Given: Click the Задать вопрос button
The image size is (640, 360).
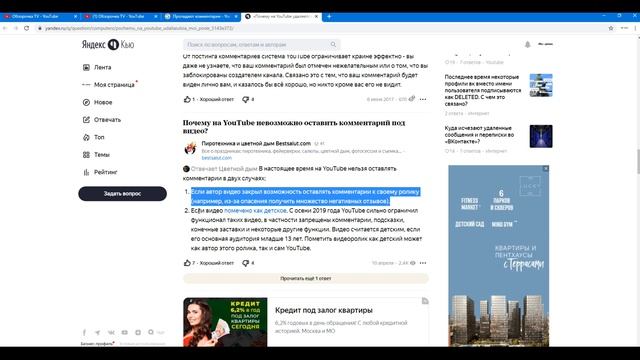Looking at the screenshot, I should point(122,193).
